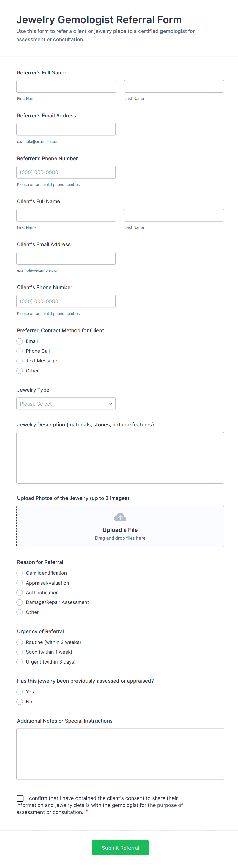Screen dimensions: 238x868
Task: Select Routine (within 2 weeks) urgency
Action: pos(20,642)
